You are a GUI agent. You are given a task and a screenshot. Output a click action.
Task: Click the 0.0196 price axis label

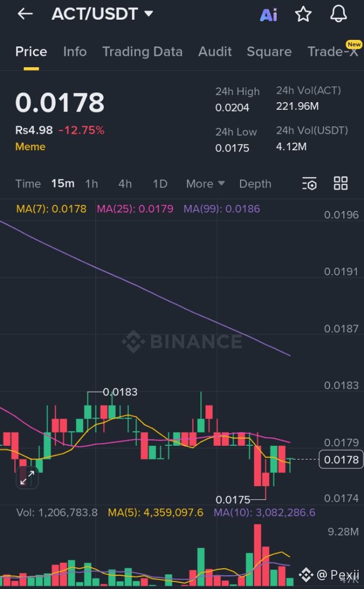[341, 215]
